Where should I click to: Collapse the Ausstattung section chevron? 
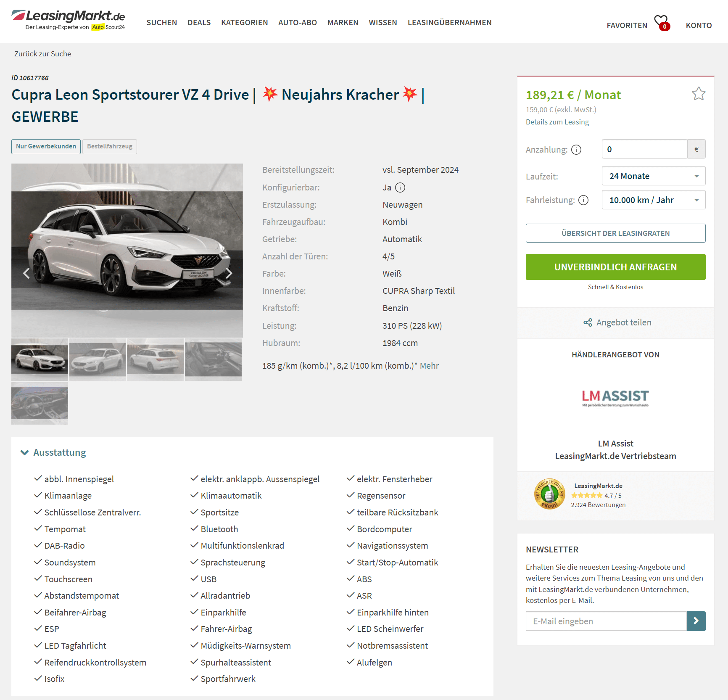tap(24, 453)
